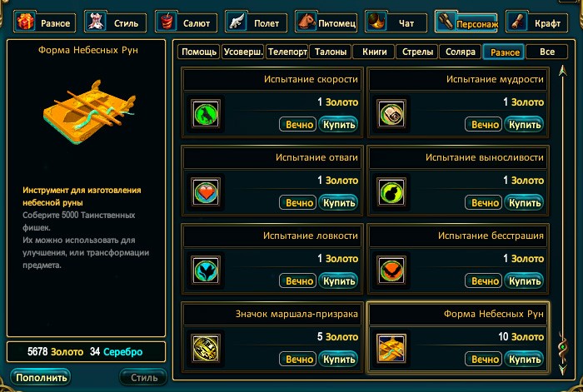Click the scroll up arrow of item list
This screenshot has height=392, width=583.
click(562, 71)
